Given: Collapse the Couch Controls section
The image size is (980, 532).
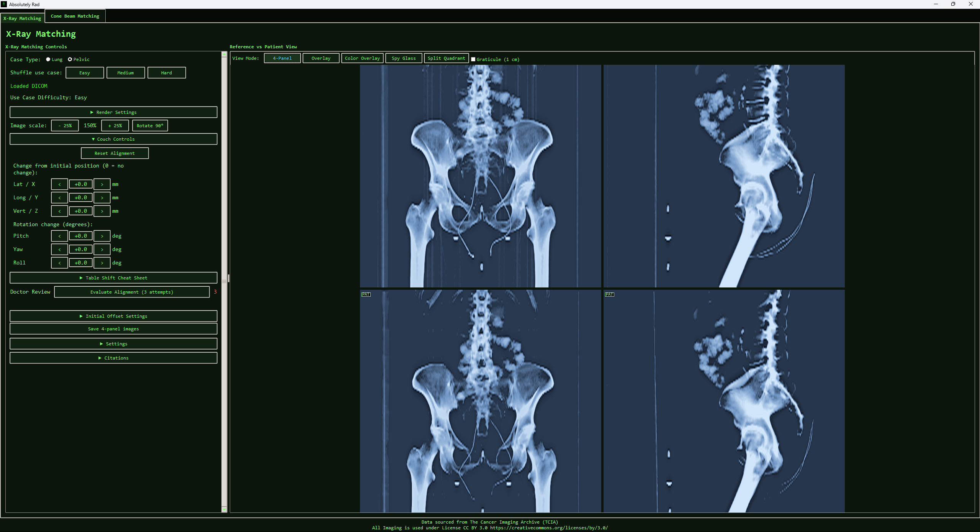Looking at the screenshot, I should 113,139.
